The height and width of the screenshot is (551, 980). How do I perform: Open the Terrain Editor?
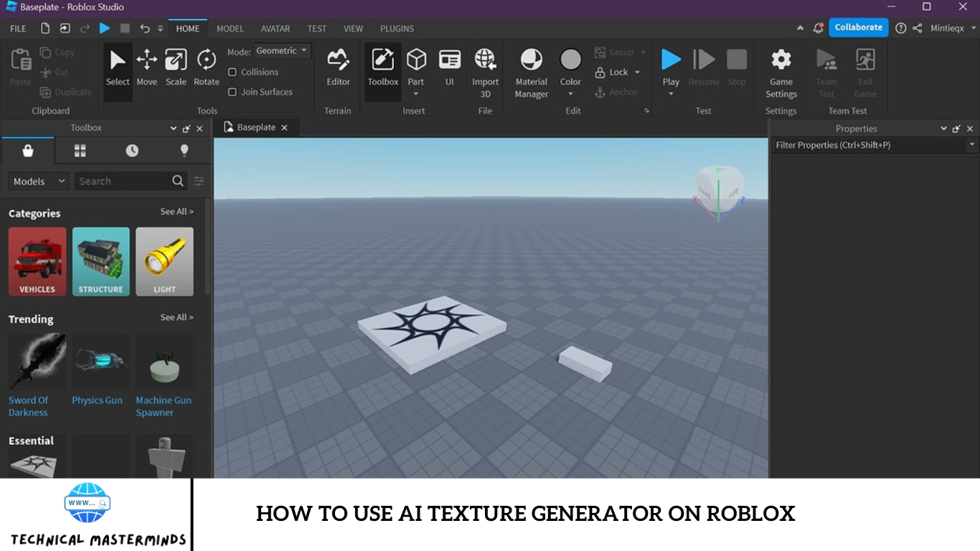pos(338,68)
